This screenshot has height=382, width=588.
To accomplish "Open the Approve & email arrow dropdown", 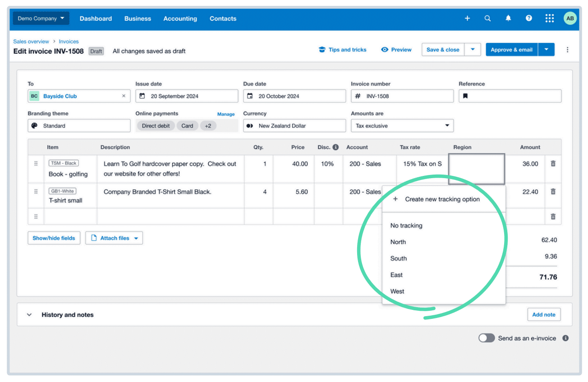I will 546,50.
